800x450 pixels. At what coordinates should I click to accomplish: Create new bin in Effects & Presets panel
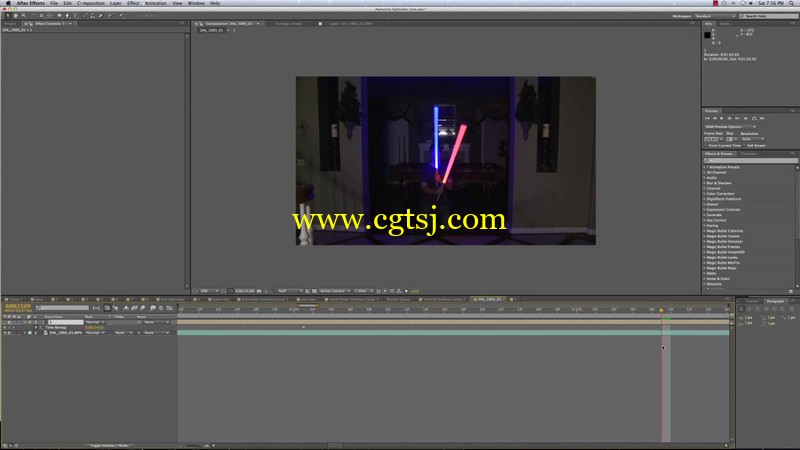click(791, 291)
